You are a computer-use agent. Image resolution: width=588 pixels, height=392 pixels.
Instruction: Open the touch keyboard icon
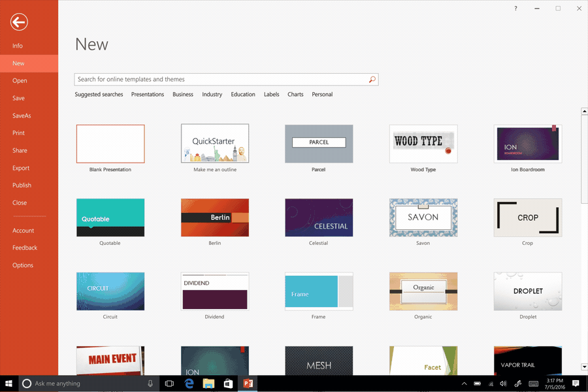point(534,384)
